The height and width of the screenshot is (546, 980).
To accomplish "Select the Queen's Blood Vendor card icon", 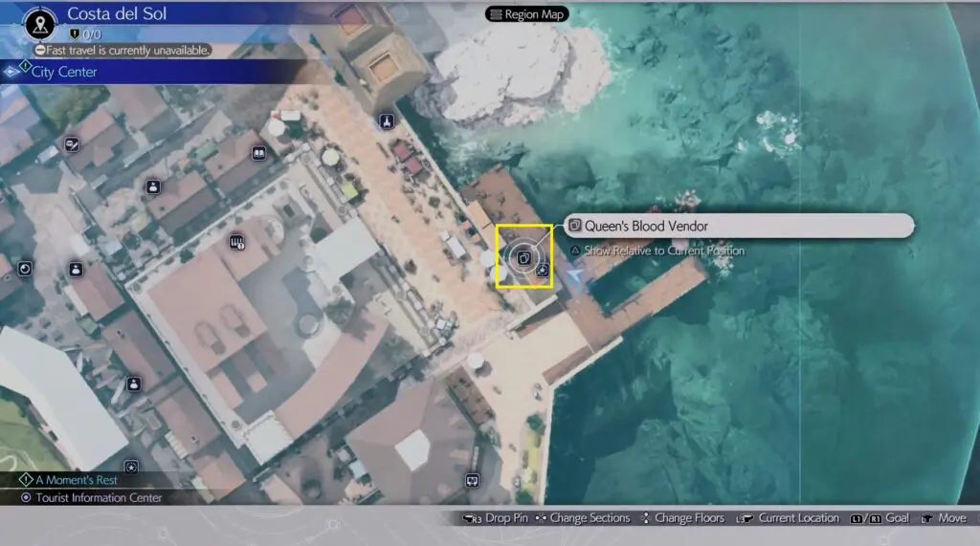I will point(523,257).
